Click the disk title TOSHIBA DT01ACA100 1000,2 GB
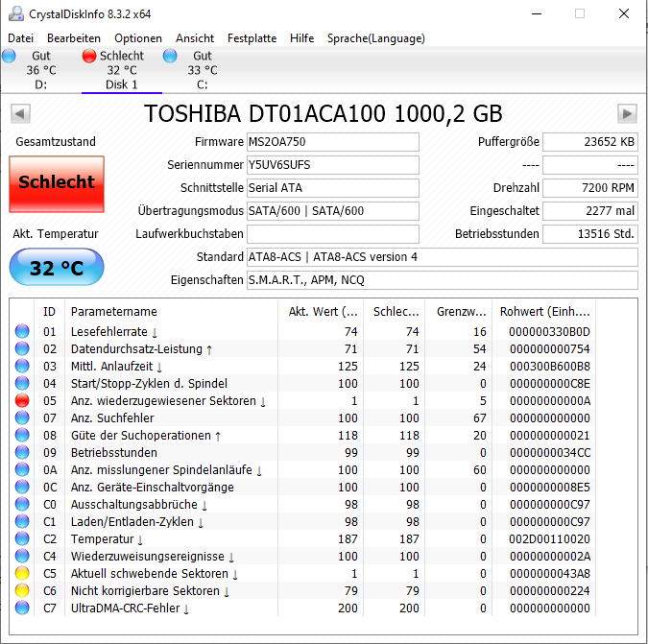Screen dimensions: 648x644 [x=324, y=113]
